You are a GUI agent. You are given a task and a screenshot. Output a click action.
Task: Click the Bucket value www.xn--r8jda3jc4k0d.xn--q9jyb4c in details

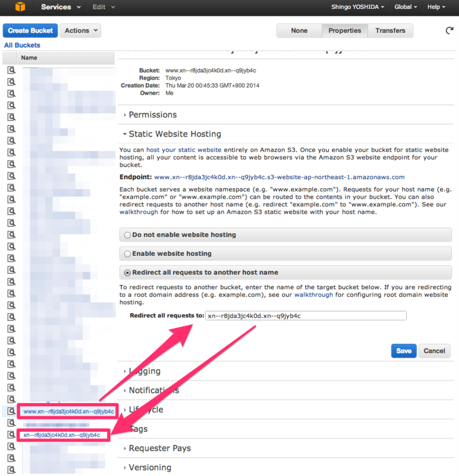pos(210,70)
